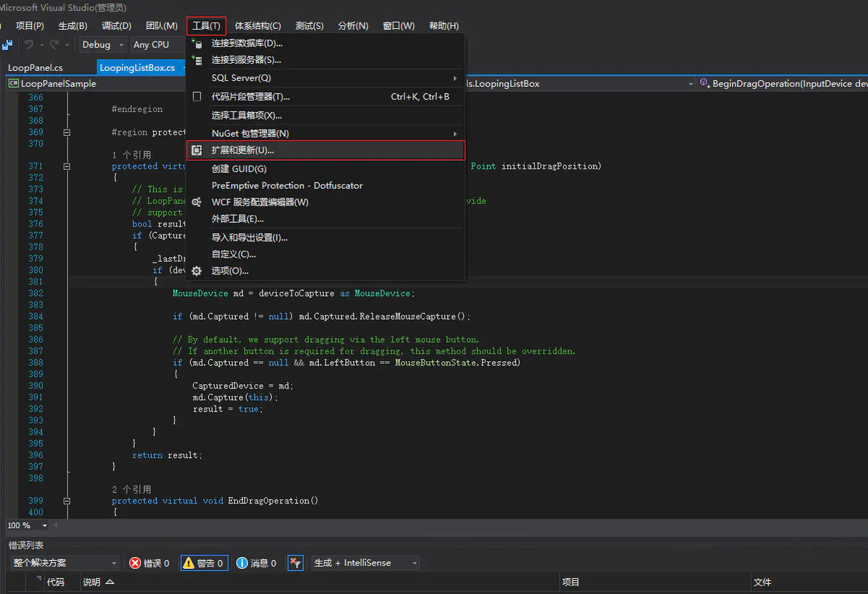Open the 体系结构(C) menu
868x594 pixels.
pyautogui.click(x=258, y=26)
